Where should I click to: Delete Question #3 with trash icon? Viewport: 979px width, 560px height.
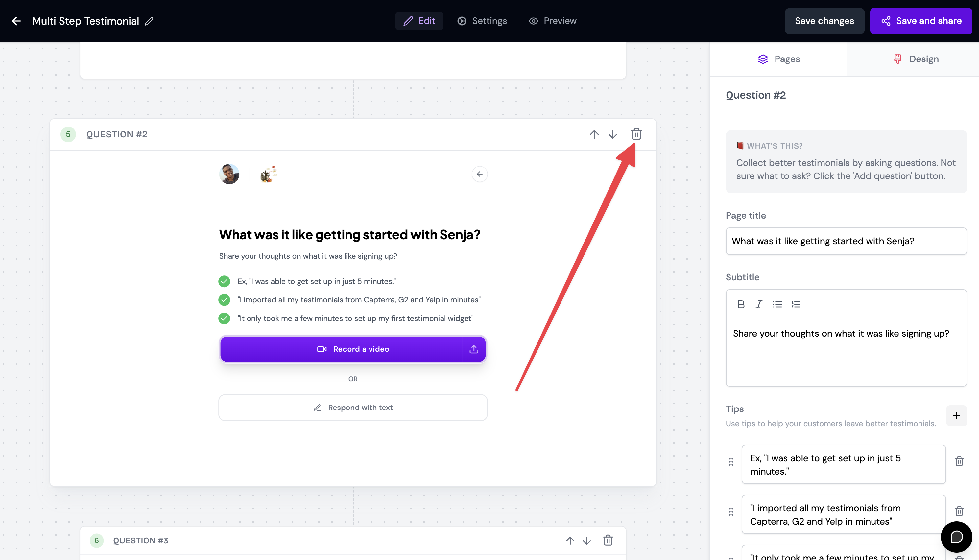tap(608, 540)
